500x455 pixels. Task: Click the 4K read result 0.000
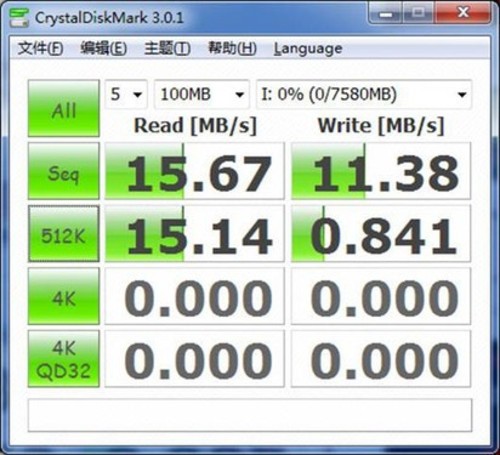point(195,296)
